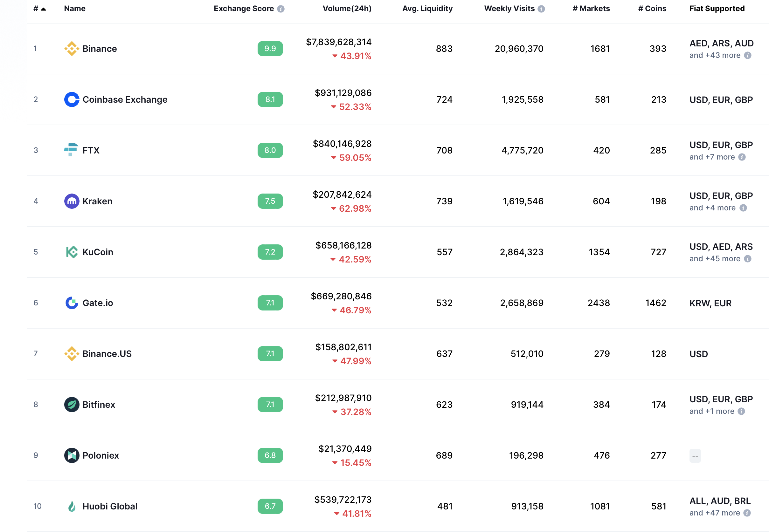
Task: Open the Bitfinex exchange link
Action: pos(99,404)
